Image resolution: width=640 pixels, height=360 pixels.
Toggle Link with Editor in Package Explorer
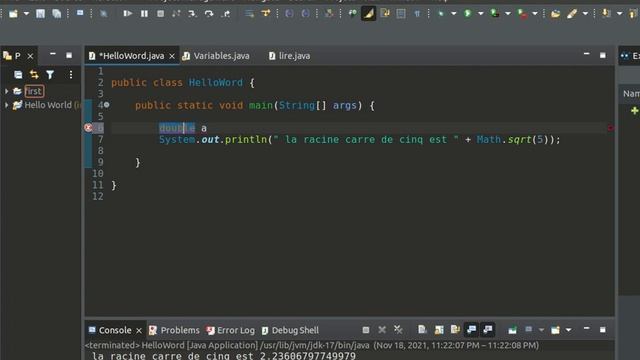click(x=34, y=75)
